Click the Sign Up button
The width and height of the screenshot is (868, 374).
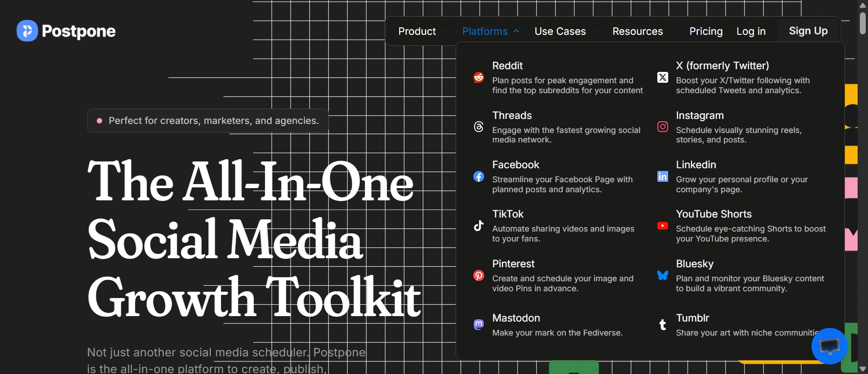pyautogui.click(x=808, y=31)
